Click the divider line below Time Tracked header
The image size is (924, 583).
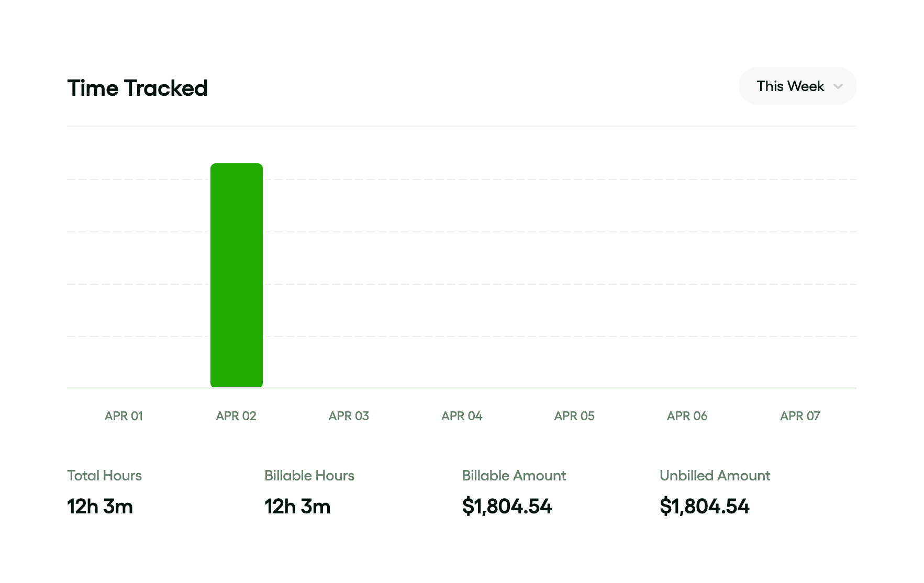click(x=462, y=126)
